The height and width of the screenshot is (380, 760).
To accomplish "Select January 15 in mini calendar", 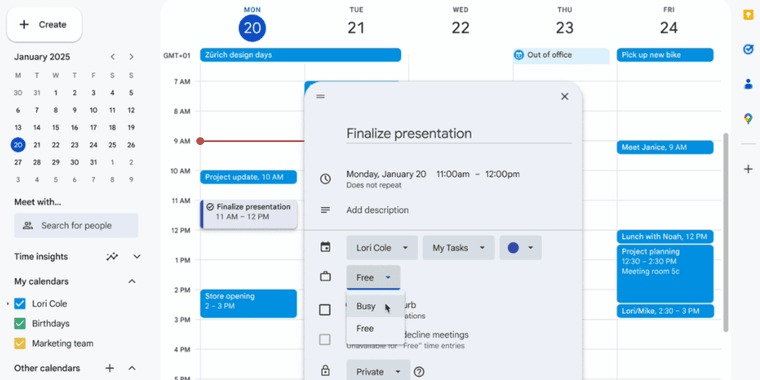I will pyautogui.click(x=56, y=127).
